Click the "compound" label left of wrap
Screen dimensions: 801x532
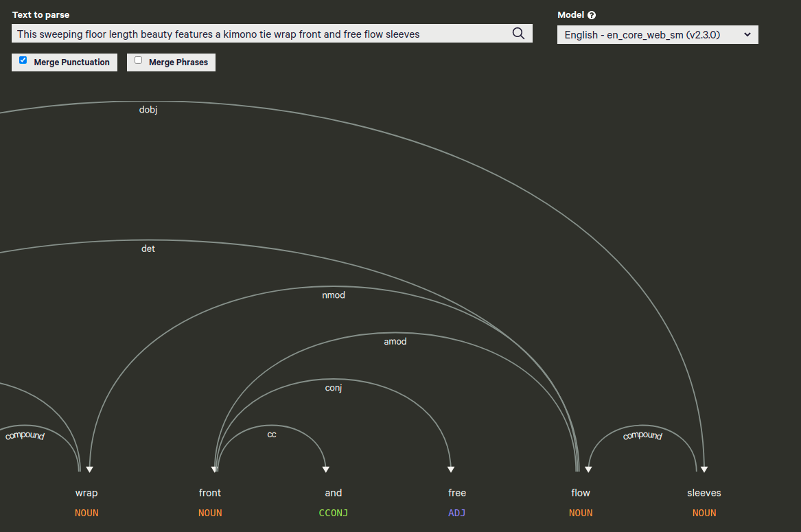tap(25, 435)
